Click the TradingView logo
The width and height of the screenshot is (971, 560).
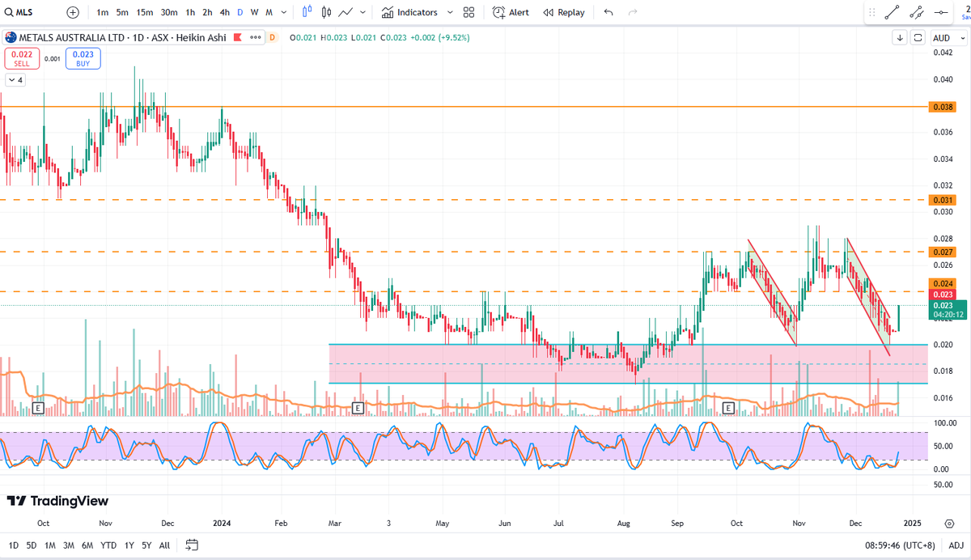click(57, 501)
